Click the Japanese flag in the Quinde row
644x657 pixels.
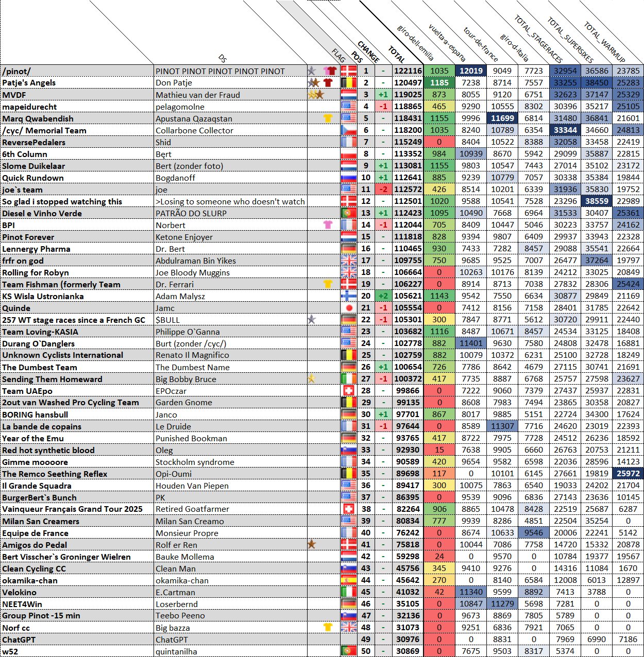[x=349, y=308]
